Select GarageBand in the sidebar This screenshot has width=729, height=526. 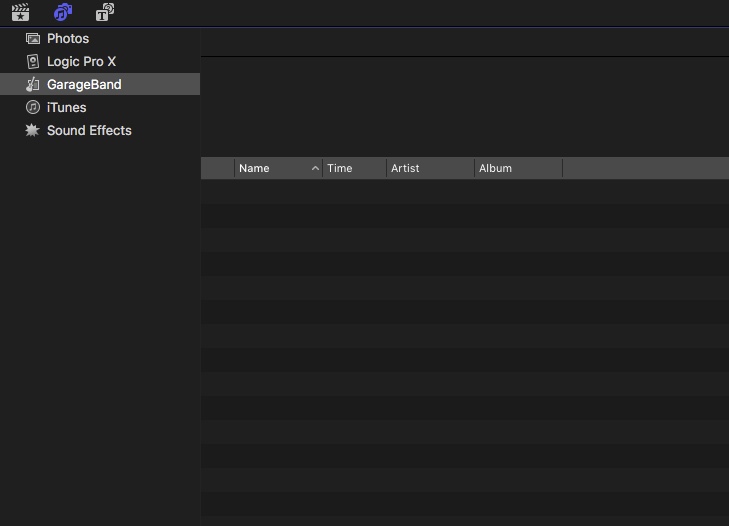[100, 84]
